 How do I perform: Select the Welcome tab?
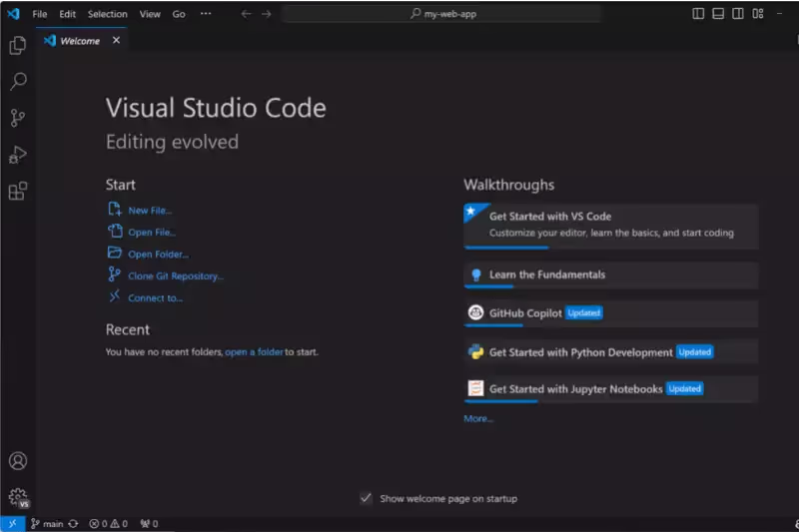pos(80,41)
